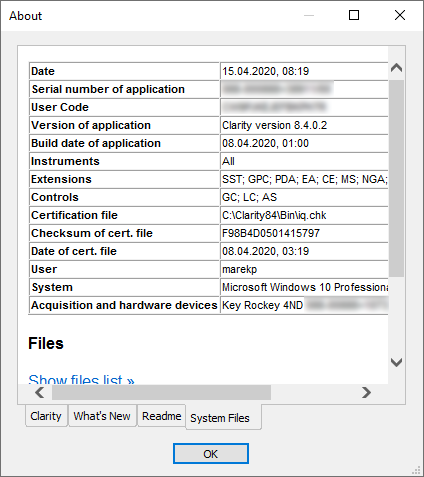
Task: Switch to the Clarity tab
Action: [46, 416]
